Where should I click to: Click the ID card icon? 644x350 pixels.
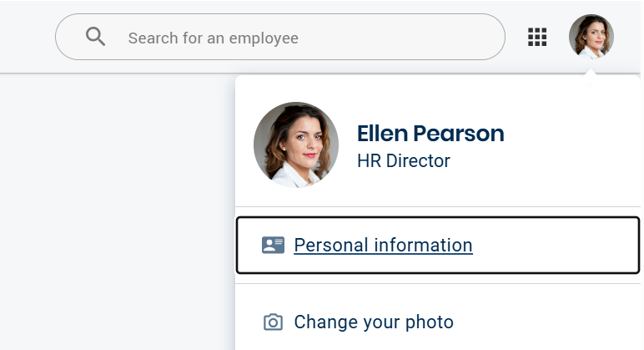pyautogui.click(x=273, y=245)
